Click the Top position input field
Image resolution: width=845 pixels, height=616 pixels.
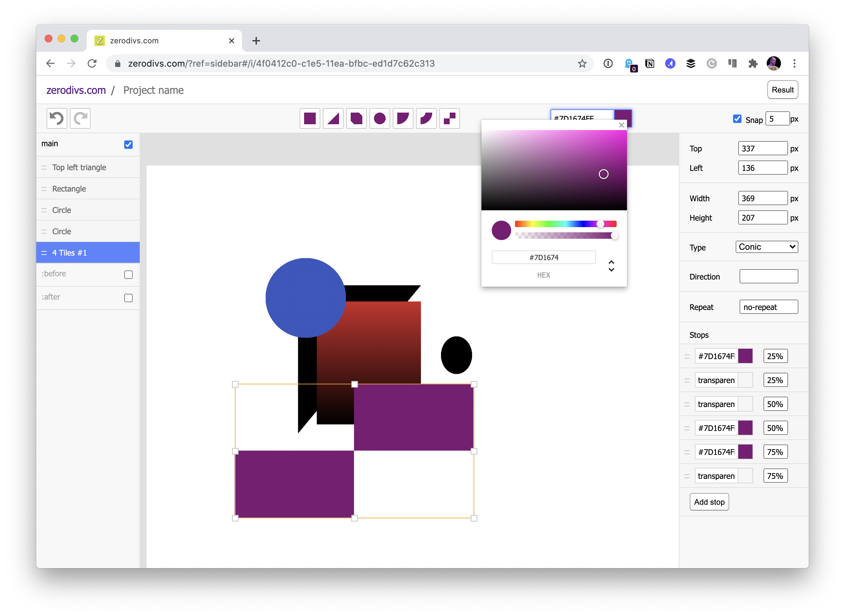click(763, 148)
